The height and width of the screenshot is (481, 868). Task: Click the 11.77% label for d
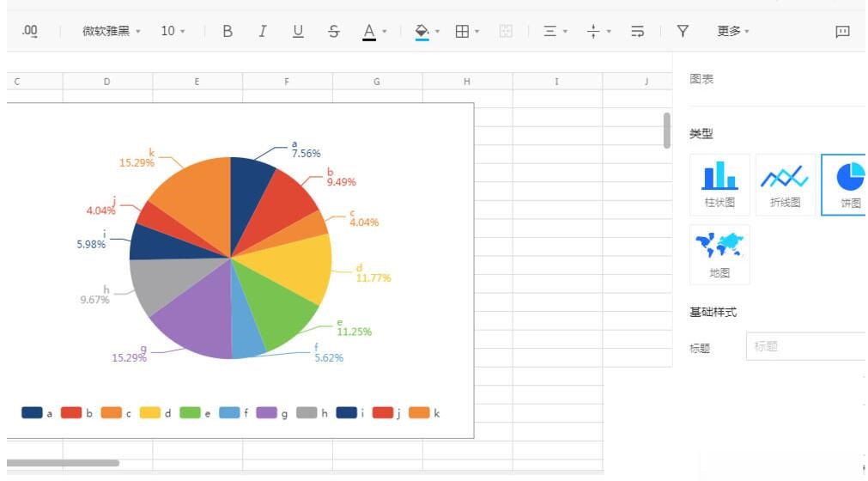(x=373, y=277)
